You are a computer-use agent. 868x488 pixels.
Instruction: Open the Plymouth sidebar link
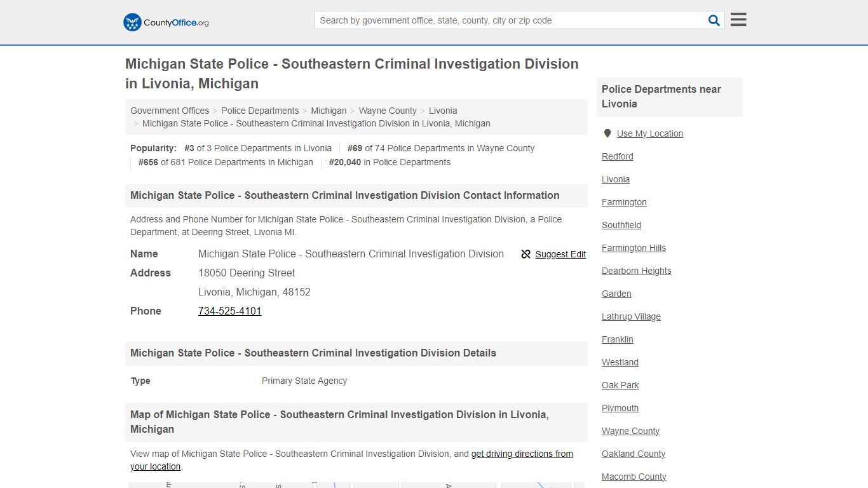click(x=620, y=408)
